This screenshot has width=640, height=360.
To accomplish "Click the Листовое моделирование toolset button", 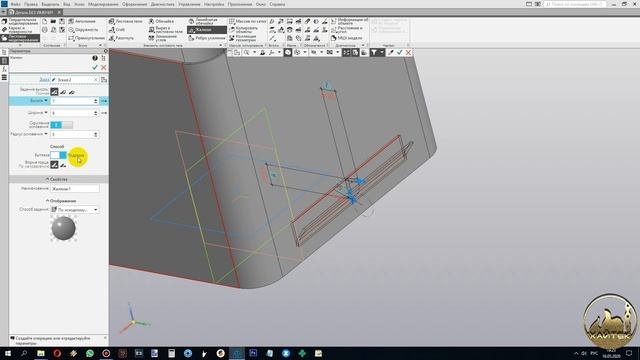I will click(20, 38).
